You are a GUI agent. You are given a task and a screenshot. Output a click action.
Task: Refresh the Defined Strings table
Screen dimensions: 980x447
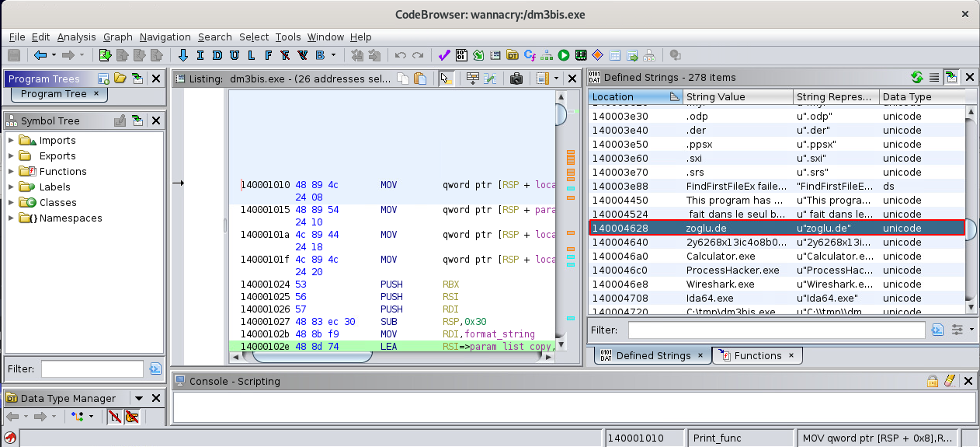click(x=916, y=77)
